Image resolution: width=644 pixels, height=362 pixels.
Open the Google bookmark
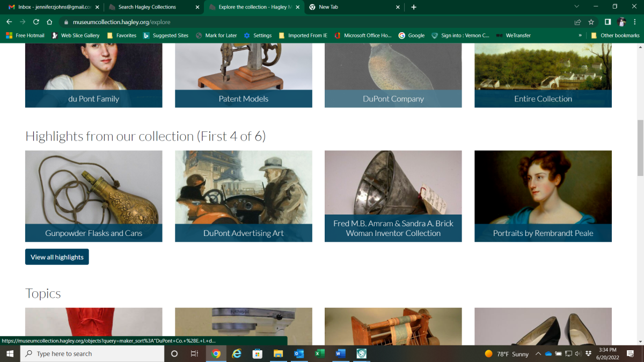412,35
